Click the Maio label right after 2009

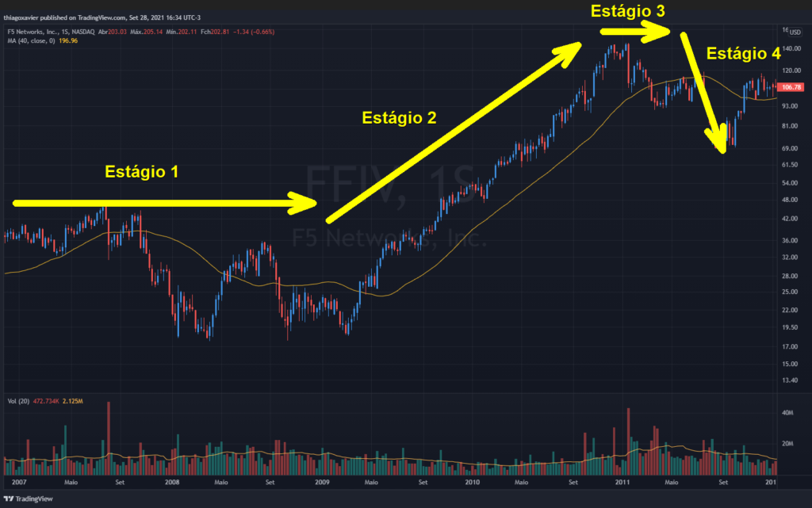click(x=371, y=482)
